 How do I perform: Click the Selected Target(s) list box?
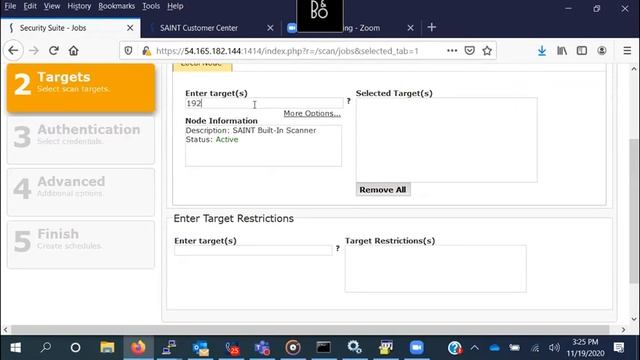tap(447, 140)
